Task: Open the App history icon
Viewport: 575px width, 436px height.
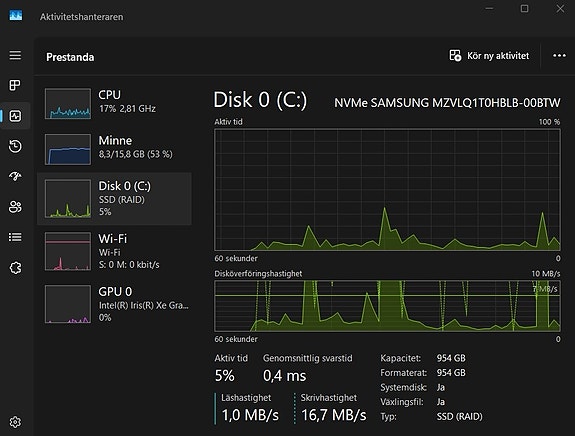Action: (15, 146)
